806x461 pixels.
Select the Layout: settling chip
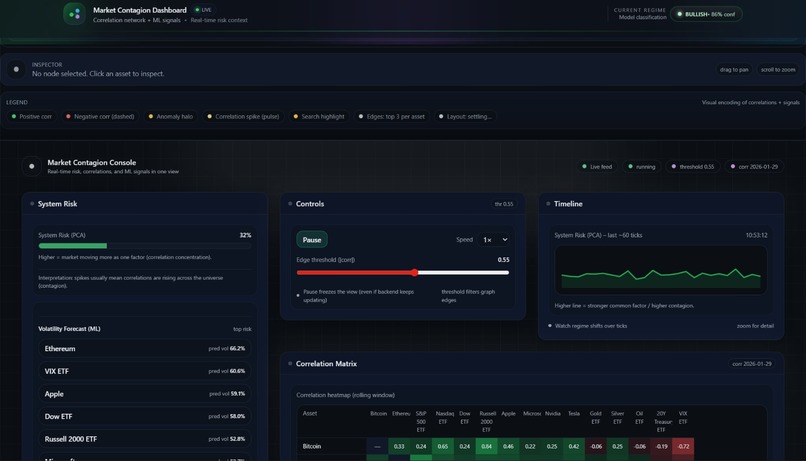pyautogui.click(x=465, y=117)
